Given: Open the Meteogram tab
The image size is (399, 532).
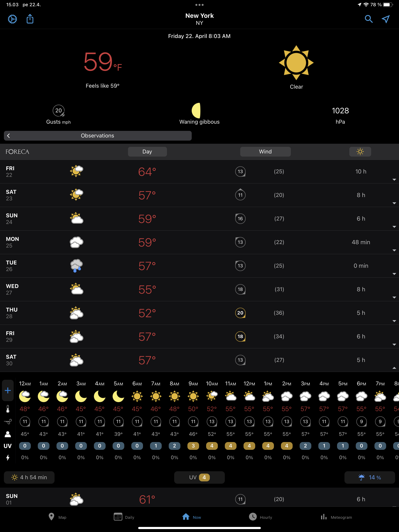Looking at the screenshot, I should 336,517.
